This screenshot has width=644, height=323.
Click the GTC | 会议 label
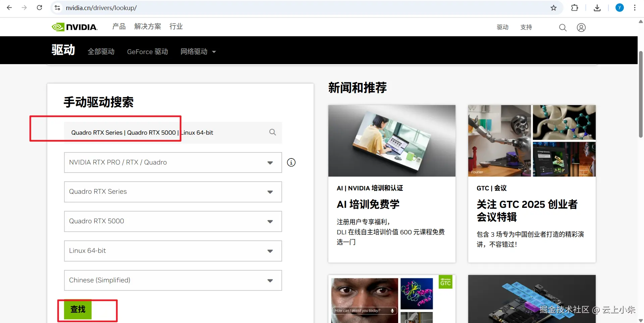[491, 188]
